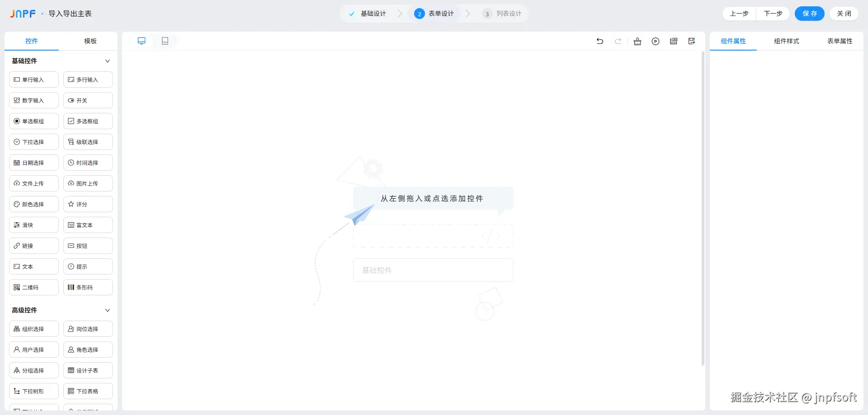The width and height of the screenshot is (868, 415).
Task: Click the JNPF logo
Action: (23, 14)
